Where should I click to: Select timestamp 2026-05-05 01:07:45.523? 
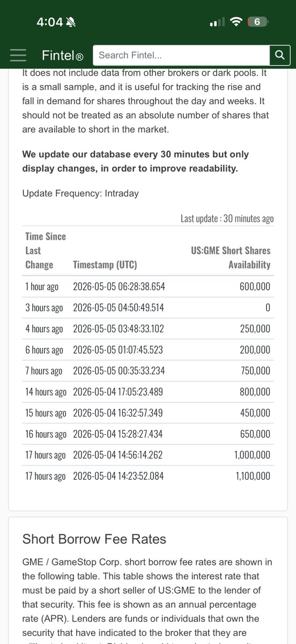tap(118, 350)
